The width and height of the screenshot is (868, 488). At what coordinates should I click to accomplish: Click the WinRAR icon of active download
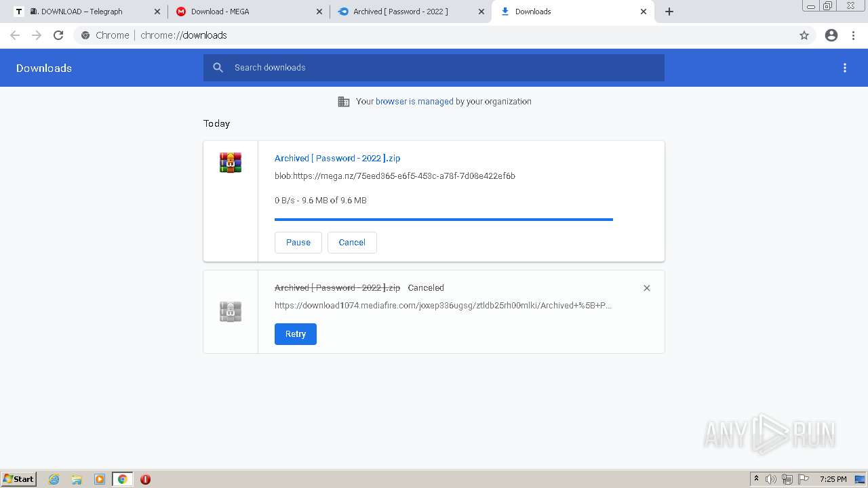(231, 163)
